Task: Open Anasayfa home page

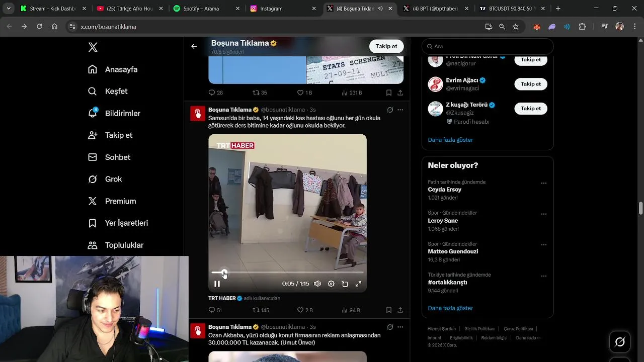Action: click(x=113, y=69)
